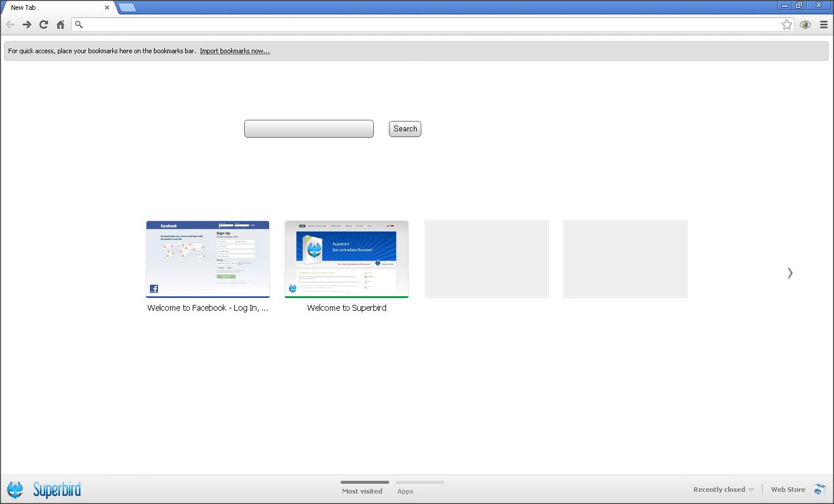The image size is (834, 504).
Task: Open the Superbird hamburger menu
Action: pyautogui.click(x=824, y=24)
